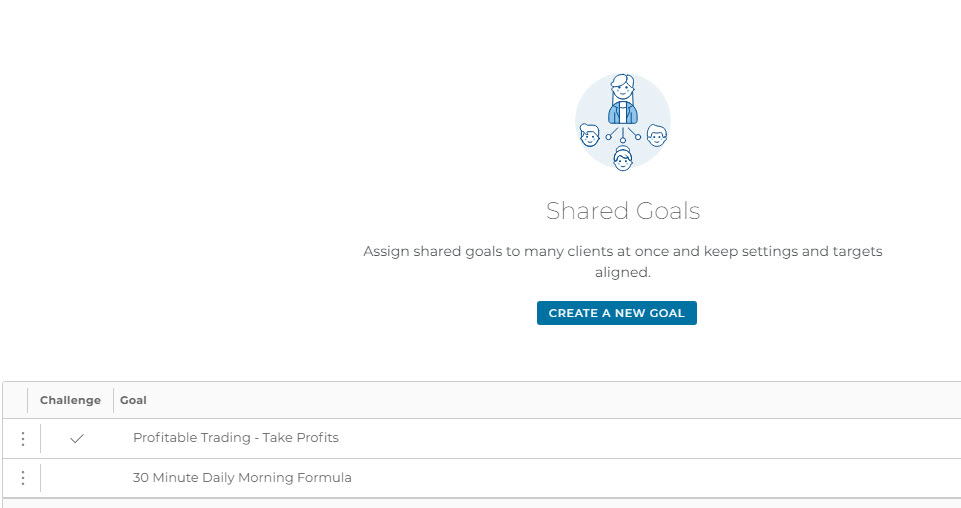Toggle empty Challenge cell for 30 Minute Daily Morning Formula

[77, 478]
